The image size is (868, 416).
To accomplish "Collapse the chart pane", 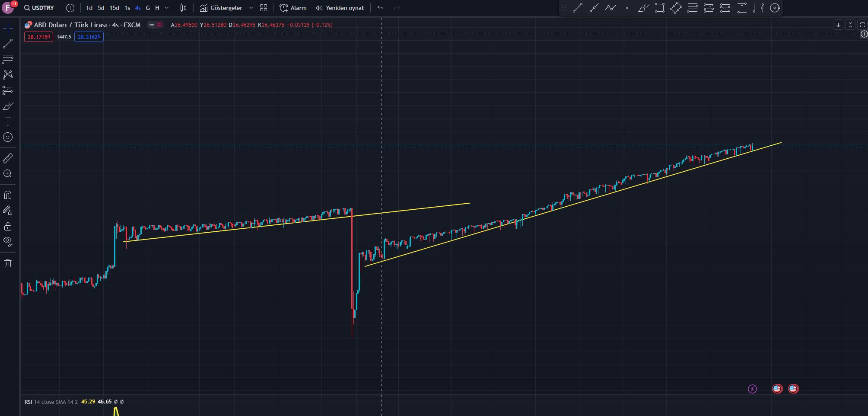I will pyautogui.click(x=850, y=25).
